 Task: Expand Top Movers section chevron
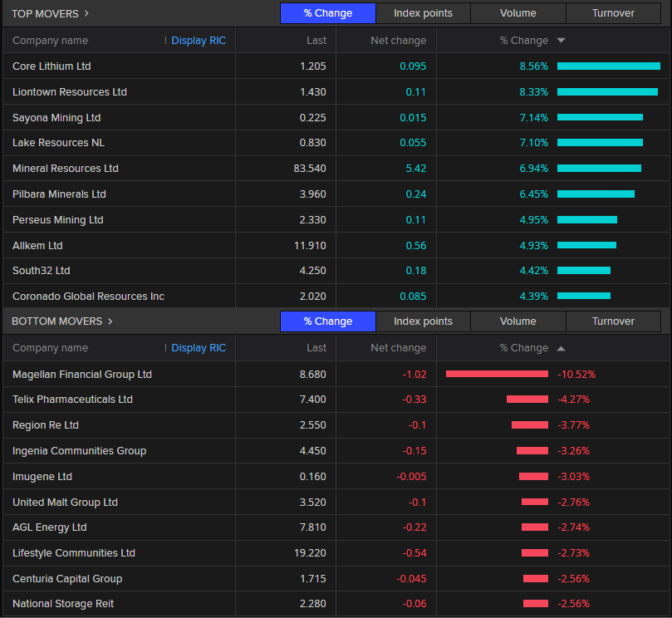click(x=86, y=14)
